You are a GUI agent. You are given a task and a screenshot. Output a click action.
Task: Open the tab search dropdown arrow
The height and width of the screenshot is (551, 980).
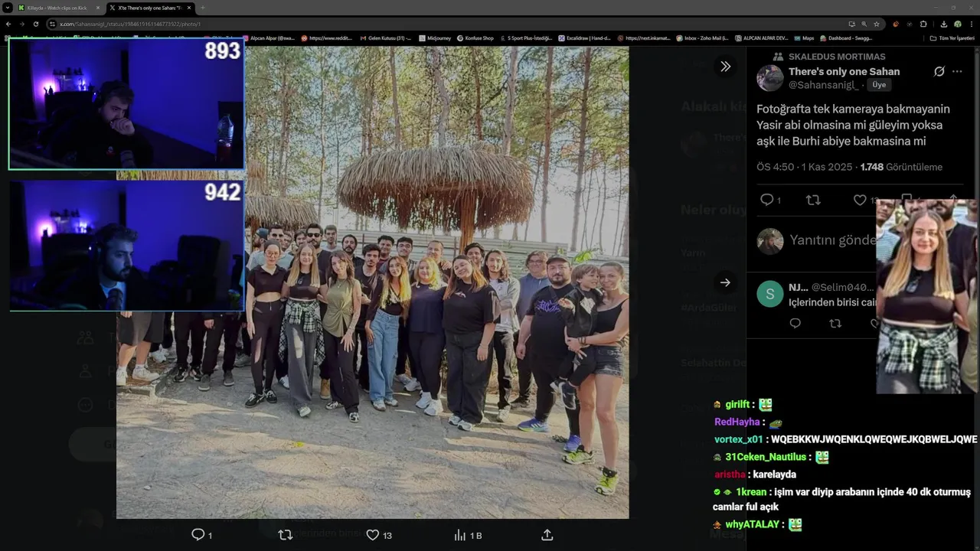point(7,8)
